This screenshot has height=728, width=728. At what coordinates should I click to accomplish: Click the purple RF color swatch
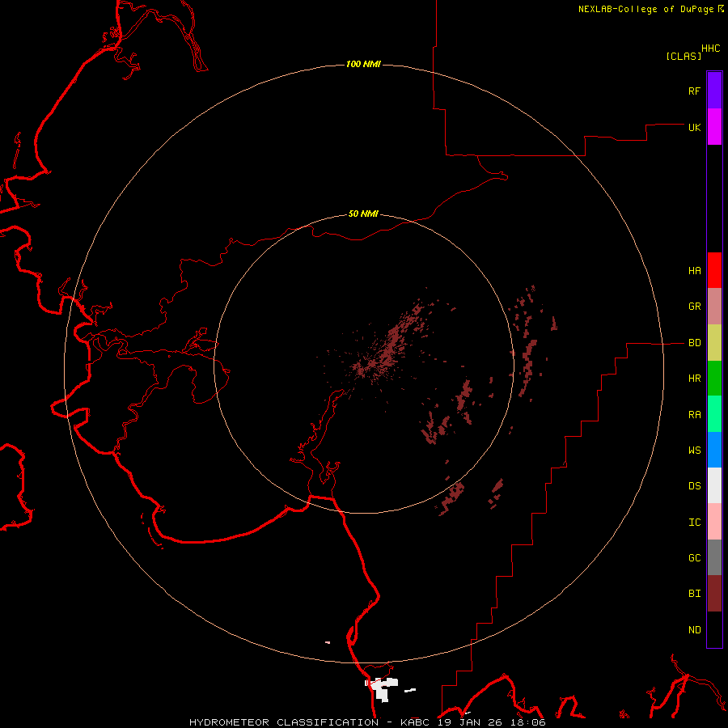coord(714,91)
